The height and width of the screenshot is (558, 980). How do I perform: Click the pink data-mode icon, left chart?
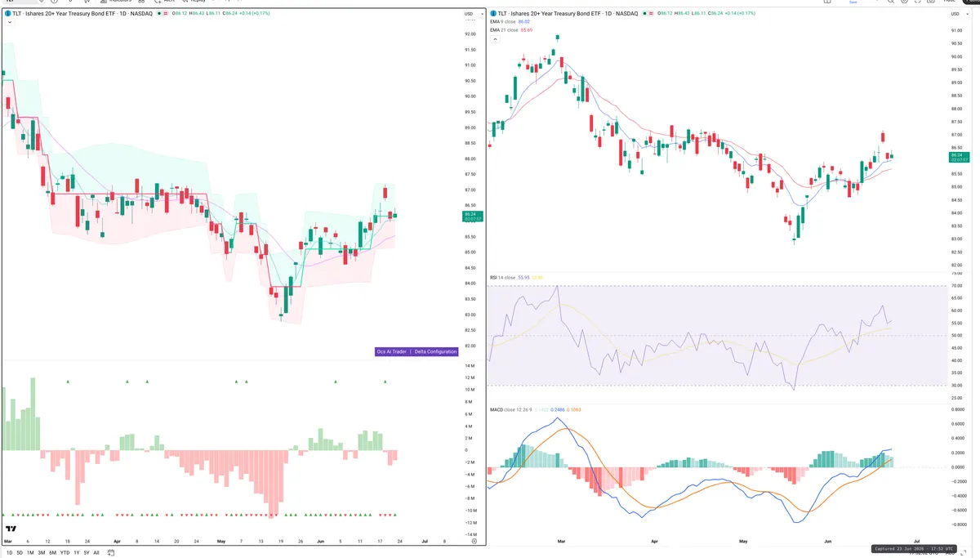(x=167, y=14)
